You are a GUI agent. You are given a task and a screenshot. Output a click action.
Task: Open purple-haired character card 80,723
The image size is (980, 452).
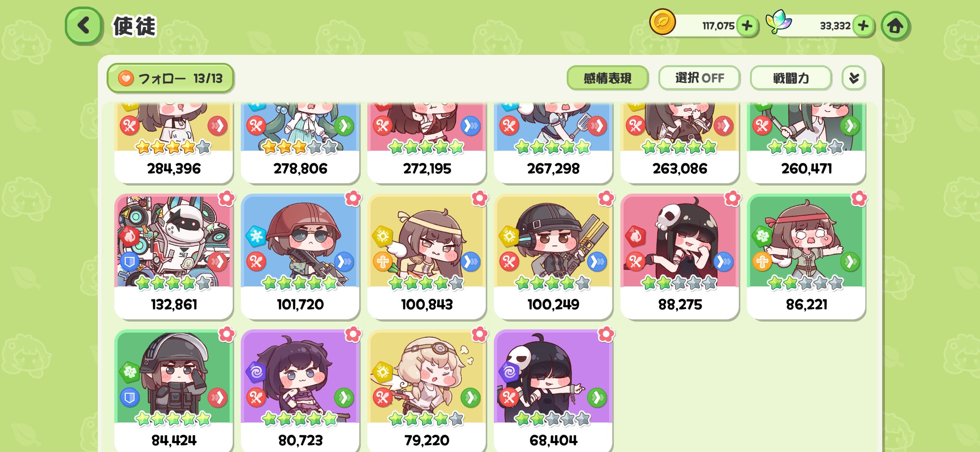click(300, 390)
